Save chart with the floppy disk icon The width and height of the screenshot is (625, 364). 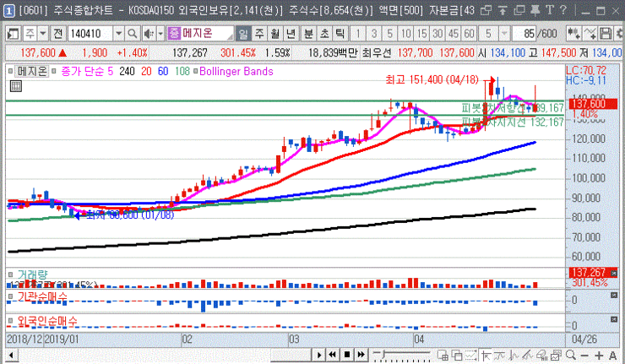(606, 34)
